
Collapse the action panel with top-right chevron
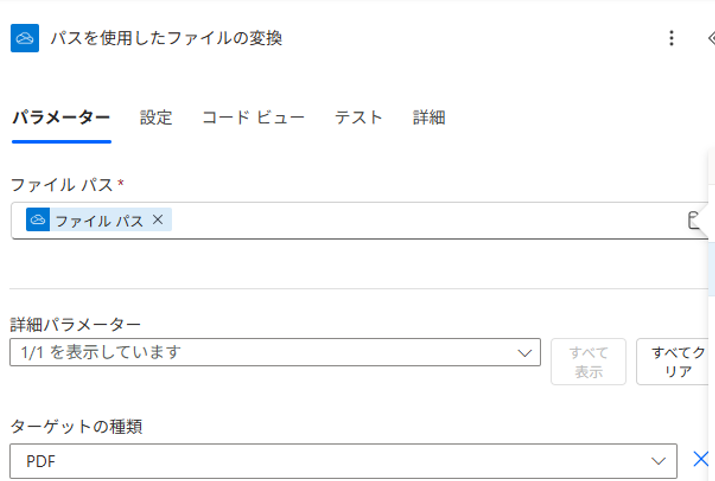pos(710,38)
